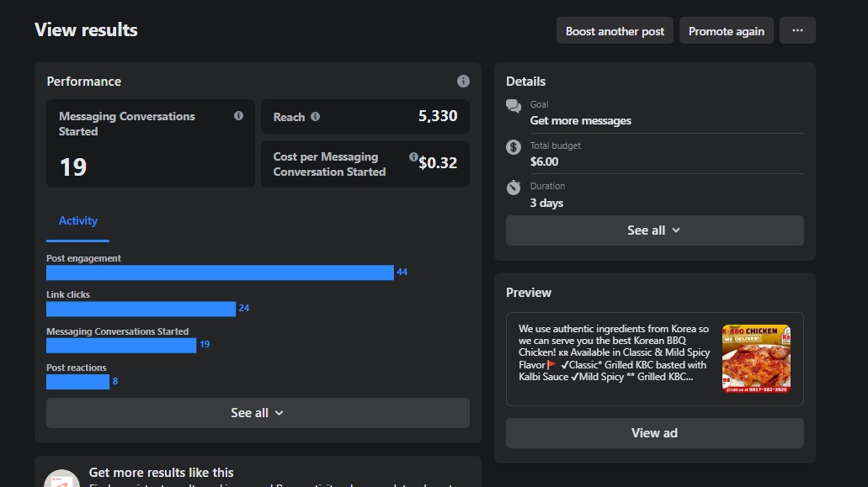Click the Messaging Conversations Started activity bar
Image resolution: width=868 pixels, height=487 pixels.
(121, 345)
